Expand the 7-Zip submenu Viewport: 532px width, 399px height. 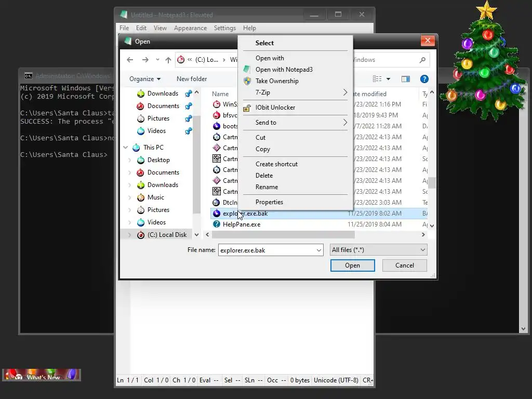(x=295, y=92)
